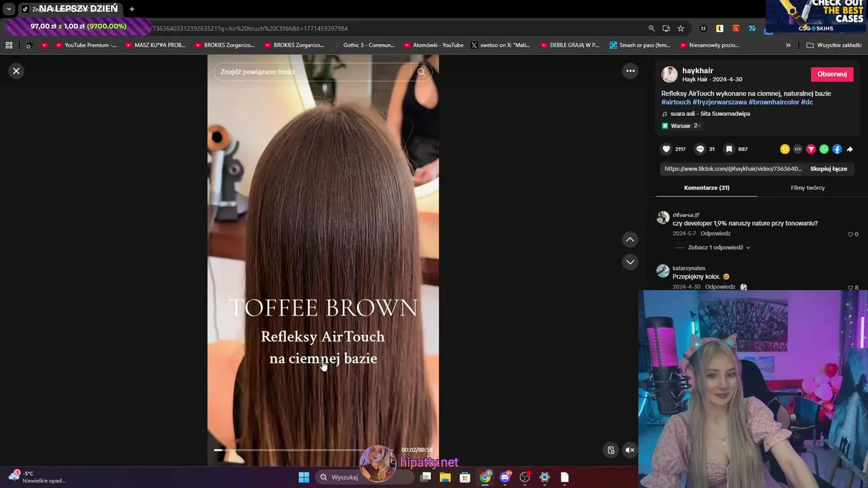Open katarzynabm commenter avatar

pyautogui.click(x=663, y=271)
